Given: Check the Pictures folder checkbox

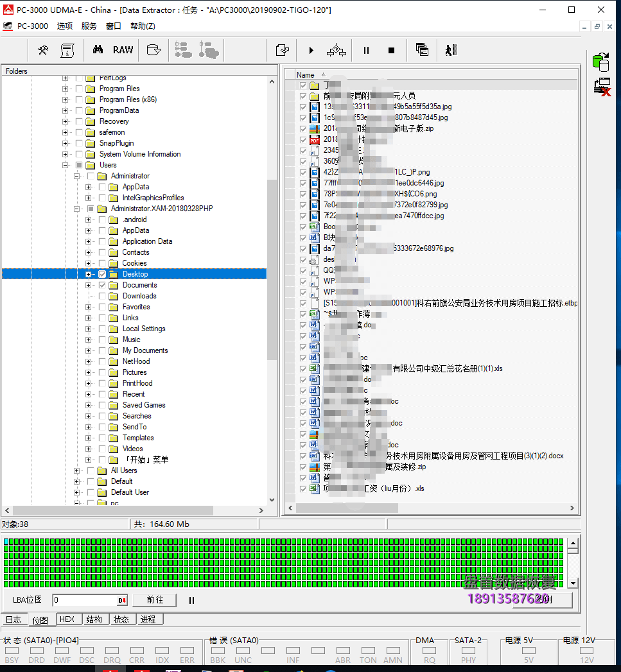Looking at the screenshot, I should pos(102,372).
